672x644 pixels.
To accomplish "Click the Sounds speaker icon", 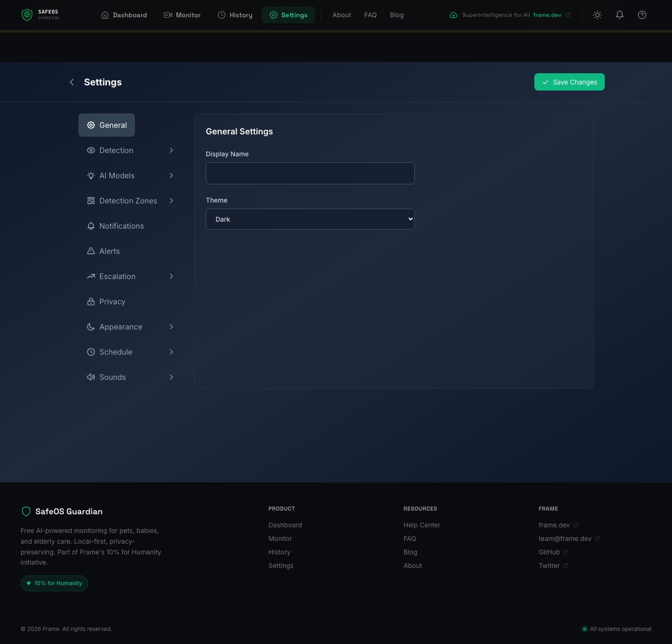I will click(x=91, y=377).
